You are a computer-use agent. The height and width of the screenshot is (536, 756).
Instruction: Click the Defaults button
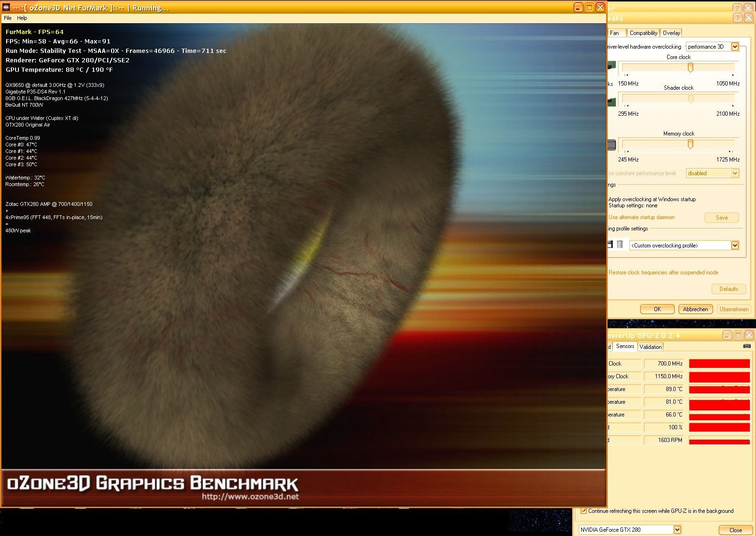pyautogui.click(x=729, y=289)
